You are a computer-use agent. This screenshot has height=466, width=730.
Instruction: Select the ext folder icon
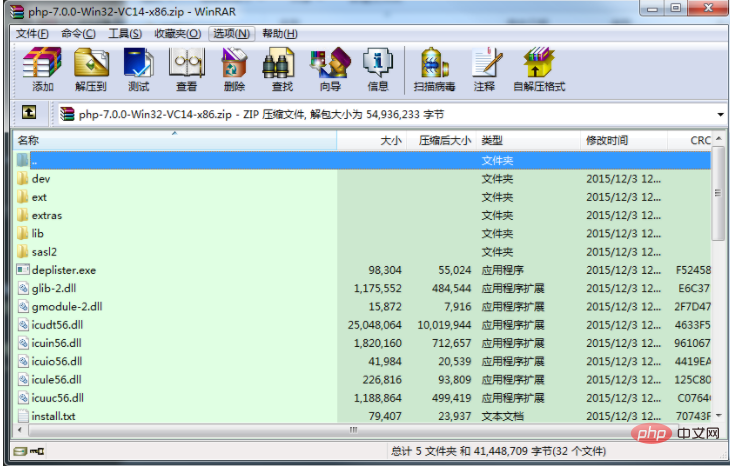point(22,197)
